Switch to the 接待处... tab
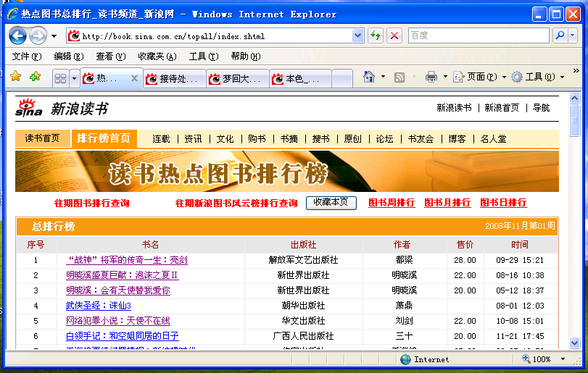Image resolution: width=588 pixels, height=373 pixels. pos(175,79)
